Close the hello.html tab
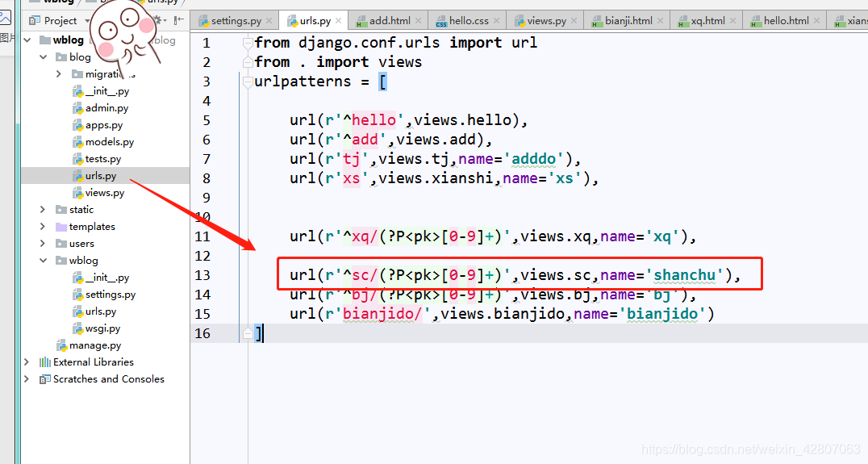The height and width of the screenshot is (464, 868). click(816, 21)
